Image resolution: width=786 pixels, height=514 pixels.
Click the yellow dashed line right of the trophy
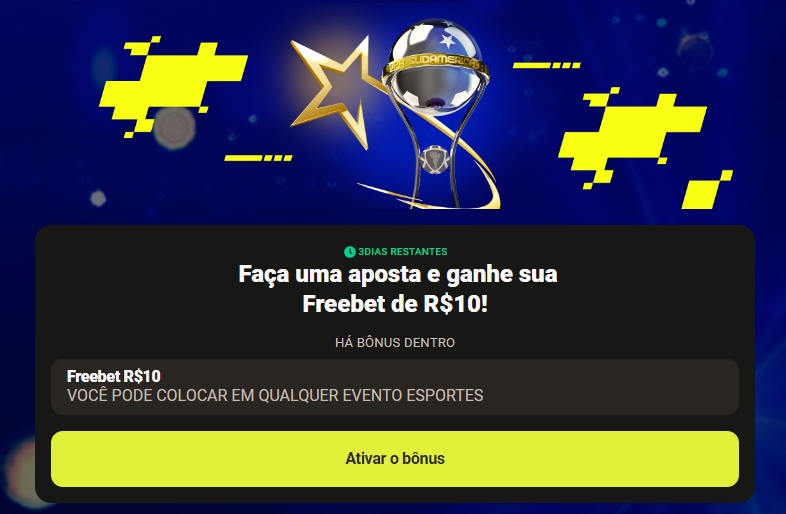pyautogui.click(x=546, y=65)
